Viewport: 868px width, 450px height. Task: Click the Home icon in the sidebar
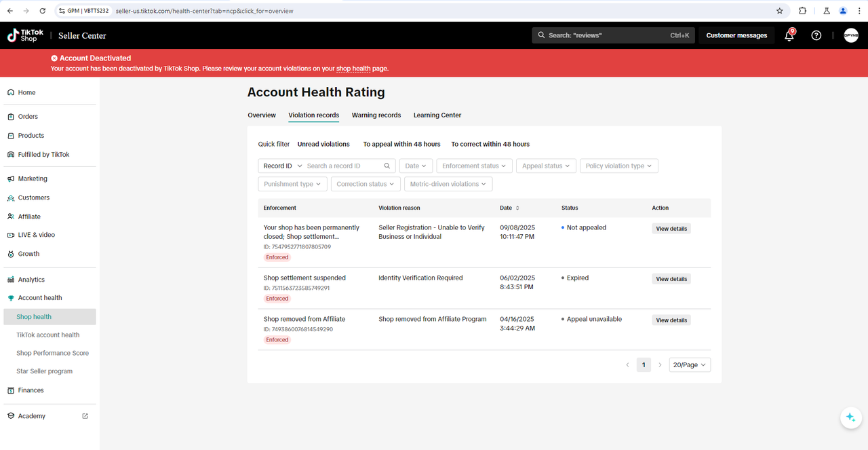11,92
